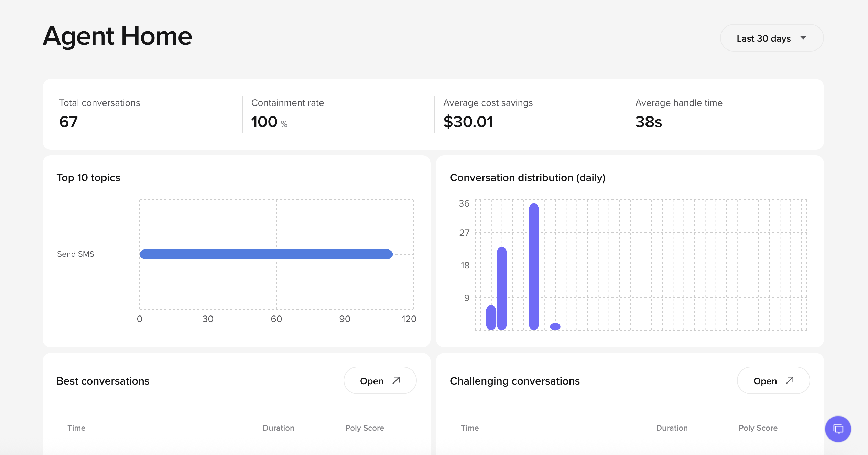
Task: Click arrow icon in Best conversations Open button
Action: click(396, 380)
